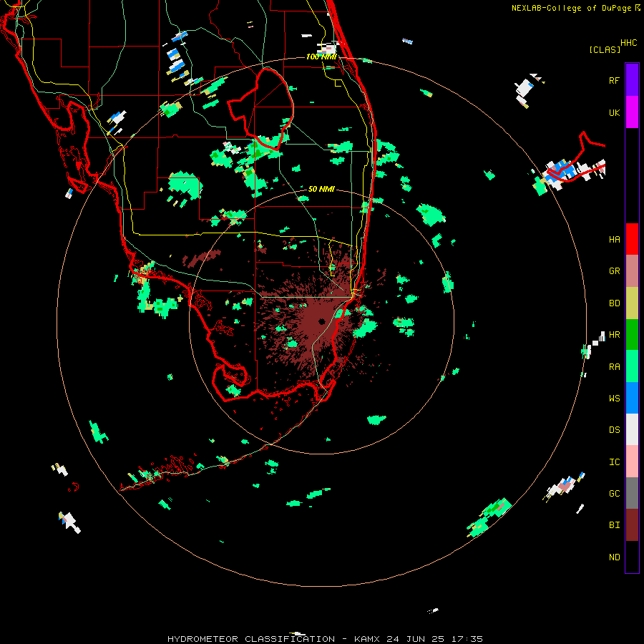Click the HA legend label
The height and width of the screenshot is (644, 644).
614,240
